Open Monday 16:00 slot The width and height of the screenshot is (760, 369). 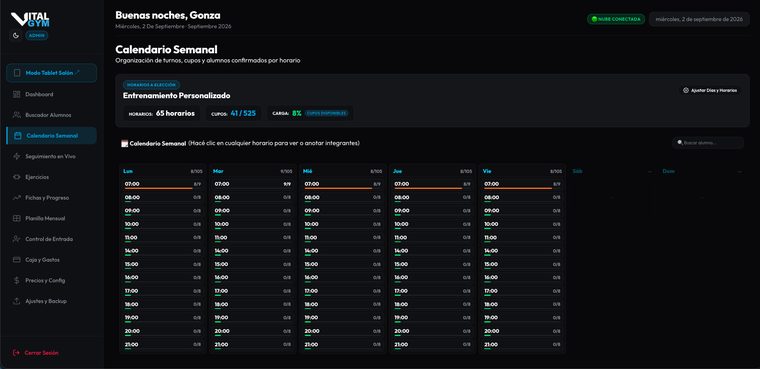click(x=162, y=278)
